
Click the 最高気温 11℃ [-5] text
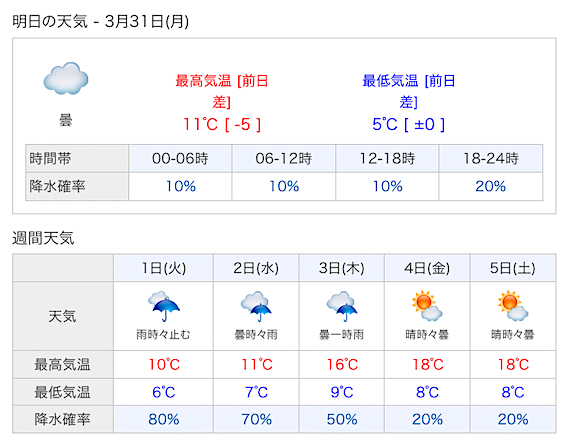[x=222, y=124]
